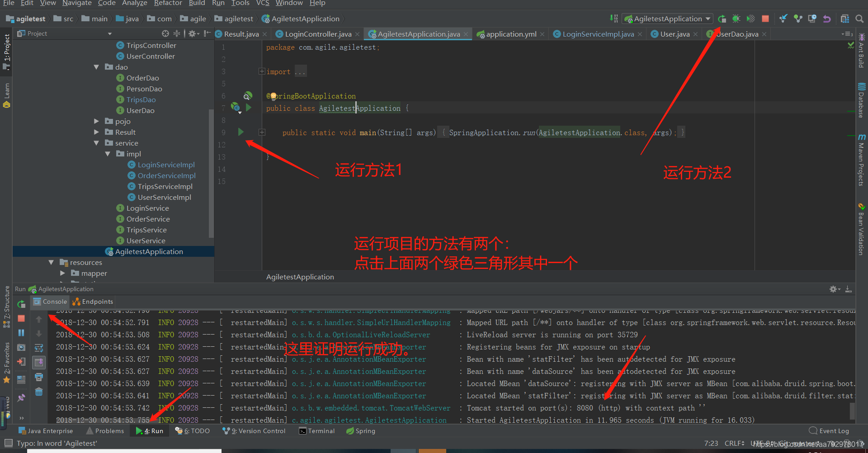Open the Terminal tool window

(317, 431)
